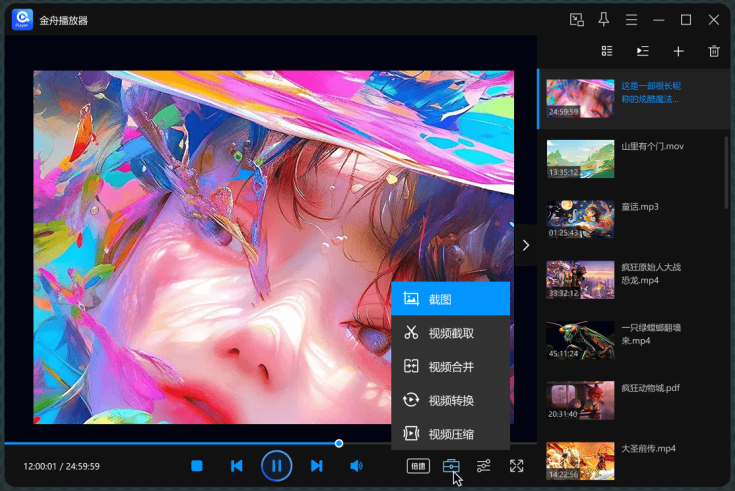Minimize the player window
This screenshot has height=491, width=735.
tap(659, 20)
